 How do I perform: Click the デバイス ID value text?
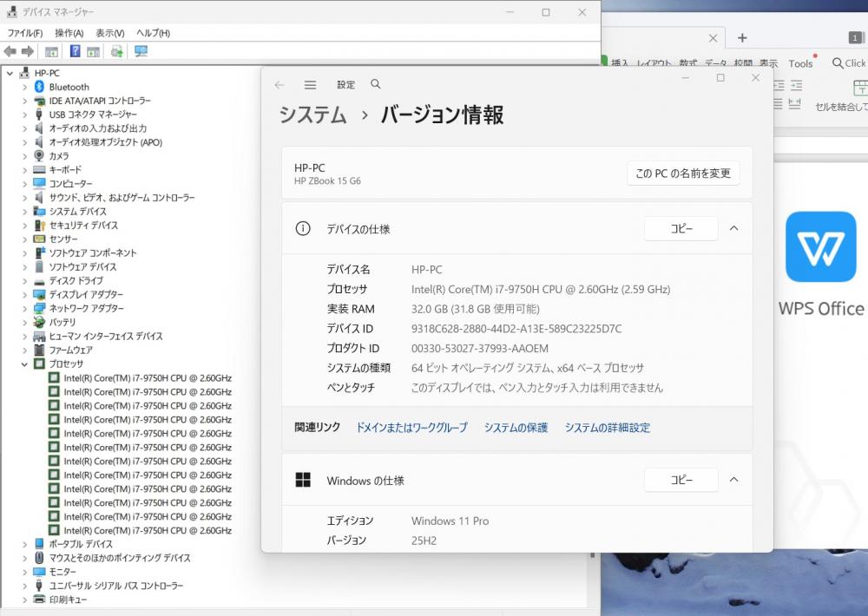click(x=516, y=329)
